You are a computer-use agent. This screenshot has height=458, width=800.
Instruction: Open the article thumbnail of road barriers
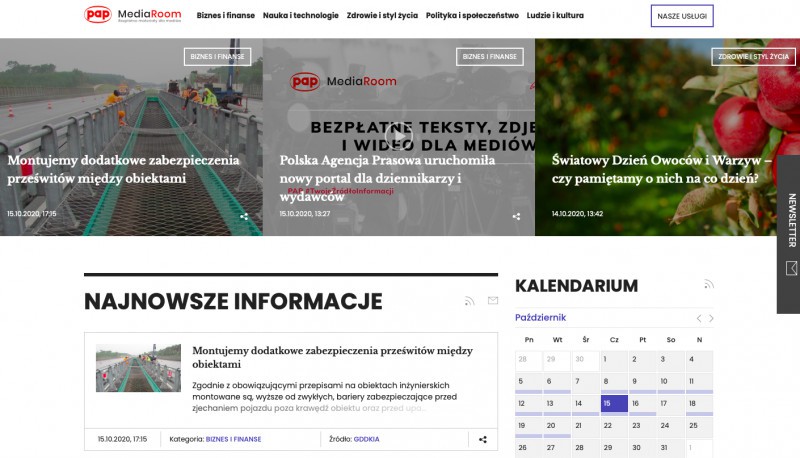(138, 368)
